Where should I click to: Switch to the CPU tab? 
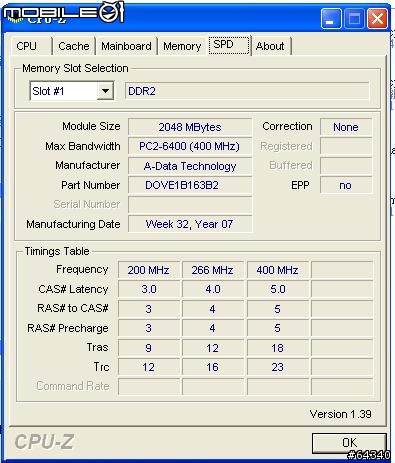pyautogui.click(x=31, y=46)
